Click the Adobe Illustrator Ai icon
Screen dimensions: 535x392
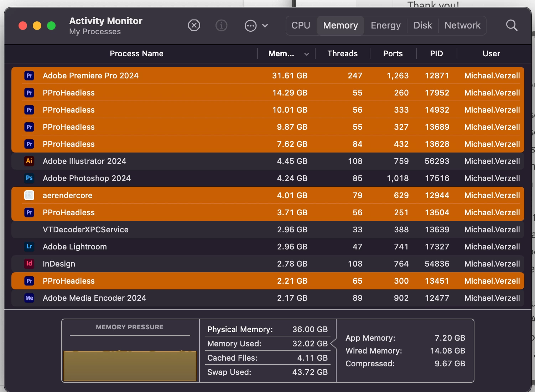[29, 161]
